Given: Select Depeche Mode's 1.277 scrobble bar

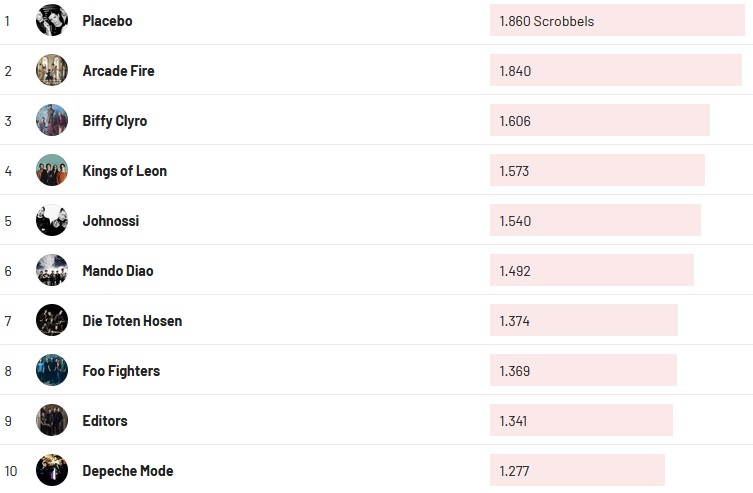Looking at the screenshot, I should [577, 471].
